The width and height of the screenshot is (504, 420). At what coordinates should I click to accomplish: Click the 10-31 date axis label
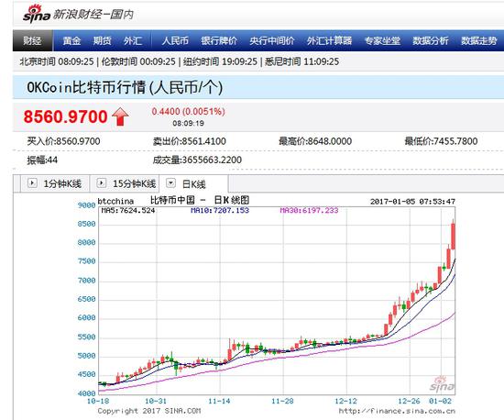(x=156, y=401)
